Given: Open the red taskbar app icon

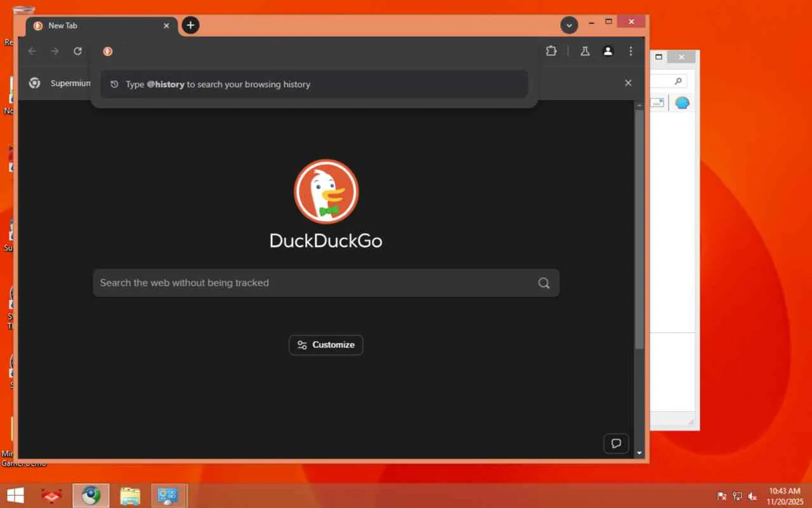Looking at the screenshot, I should point(51,496).
